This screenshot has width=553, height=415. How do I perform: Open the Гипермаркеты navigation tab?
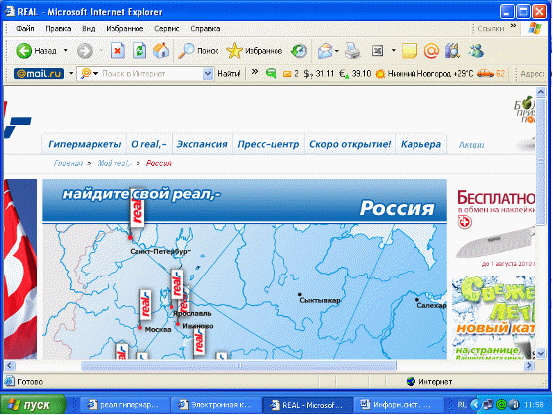point(84,144)
